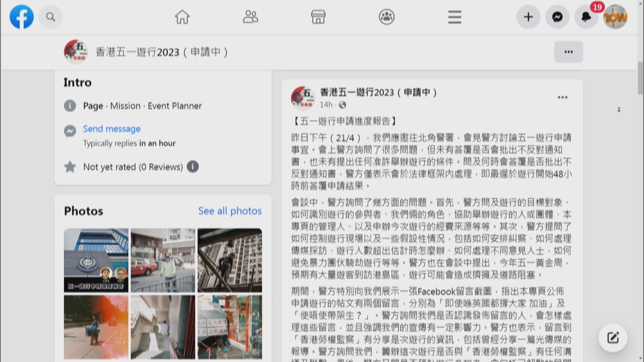Screen dimensions: 644x362
Task: Click the info icon beside Not yet rated
Action: tap(193, 166)
